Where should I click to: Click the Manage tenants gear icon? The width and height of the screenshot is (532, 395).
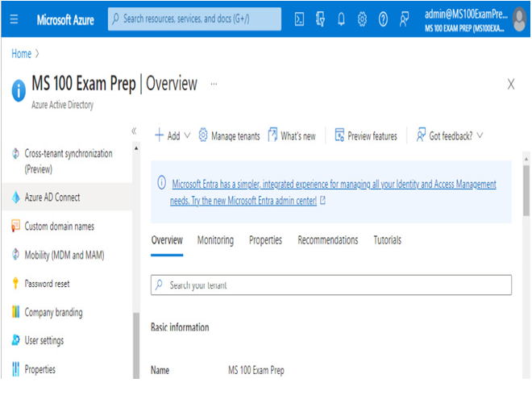tap(203, 135)
